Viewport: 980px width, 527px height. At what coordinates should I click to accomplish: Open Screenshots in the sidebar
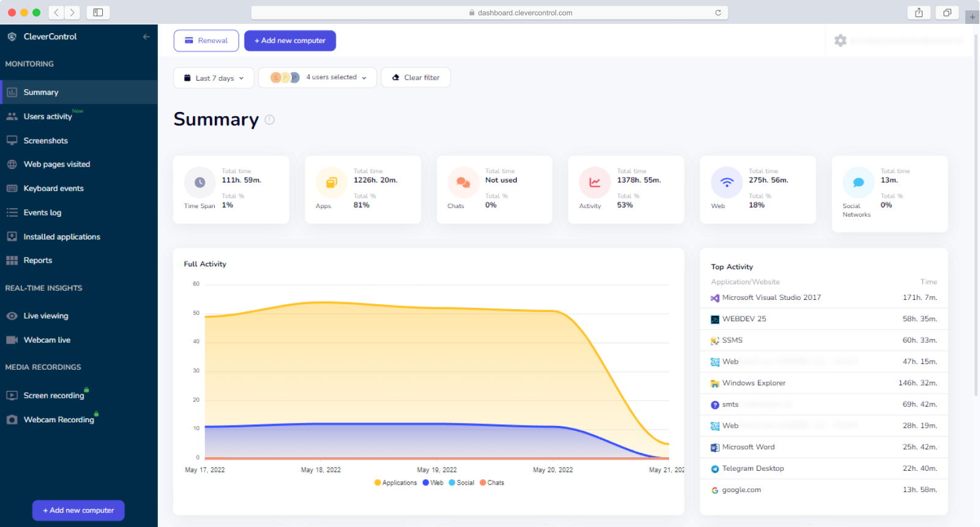pos(45,141)
